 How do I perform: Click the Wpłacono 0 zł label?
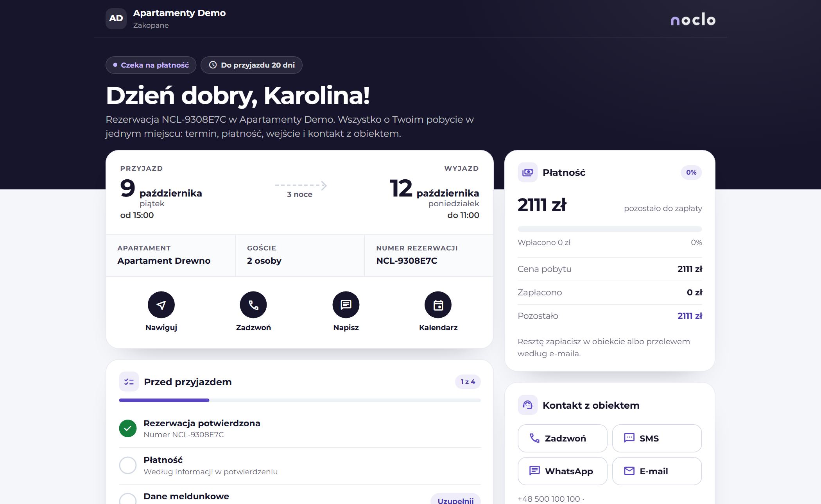pos(544,242)
